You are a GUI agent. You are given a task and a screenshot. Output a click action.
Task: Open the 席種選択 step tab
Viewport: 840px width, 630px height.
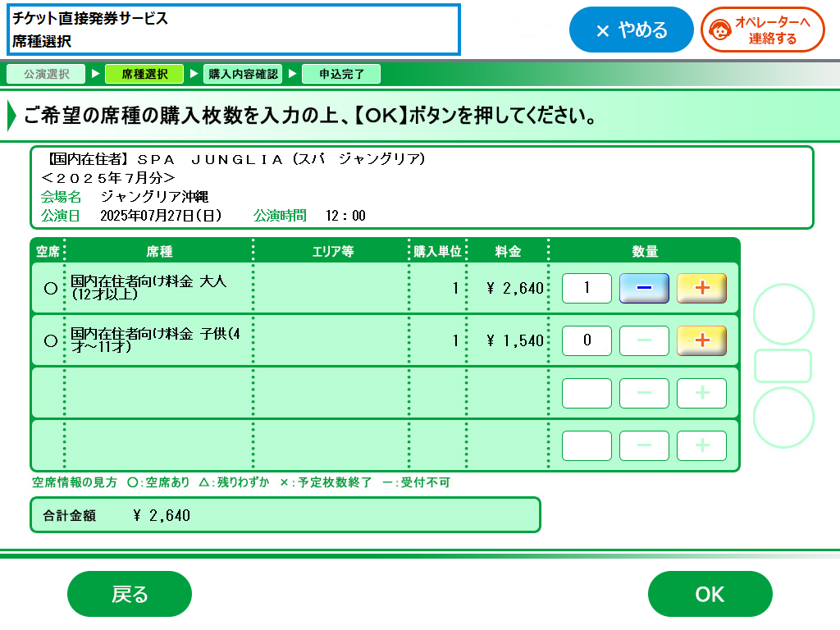click(x=144, y=74)
